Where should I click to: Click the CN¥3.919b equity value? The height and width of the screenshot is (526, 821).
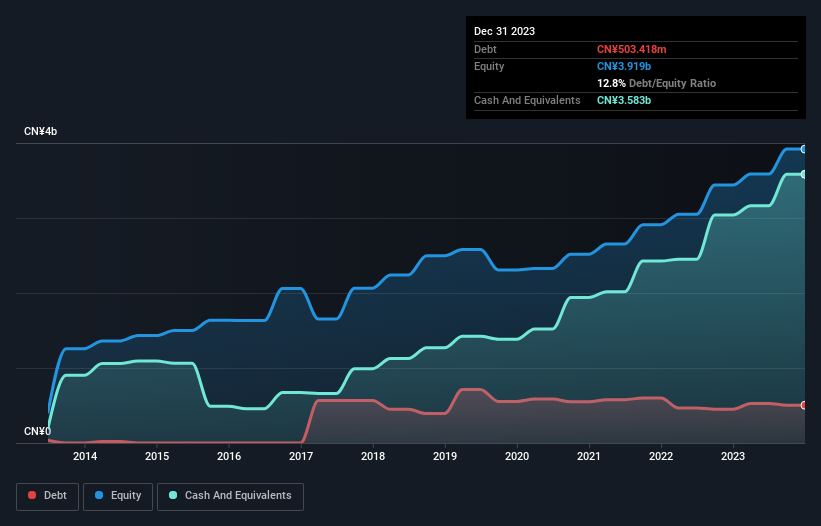click(x=624, y=66)
